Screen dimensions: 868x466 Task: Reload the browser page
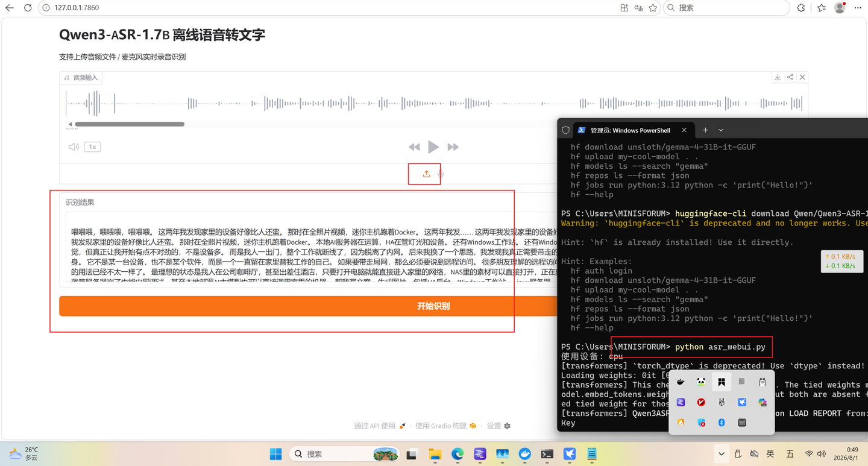pyautogui.click(x=28, y=8)
